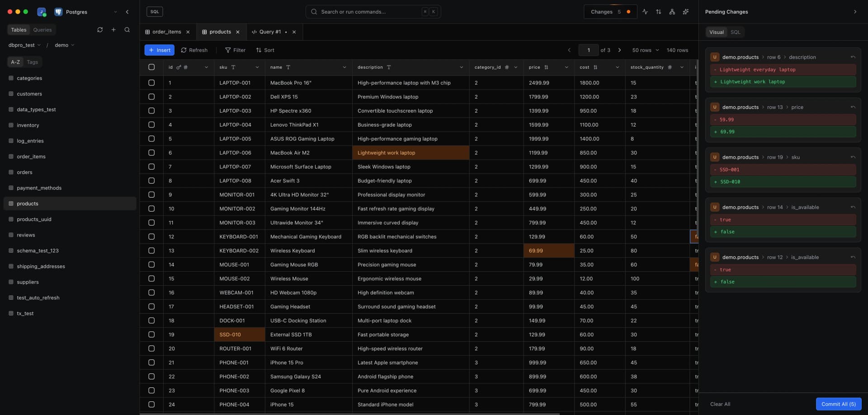Screen dimensions: 868x415
Task: Click the plus icon to create a new table
Action: tap(113, 30)
